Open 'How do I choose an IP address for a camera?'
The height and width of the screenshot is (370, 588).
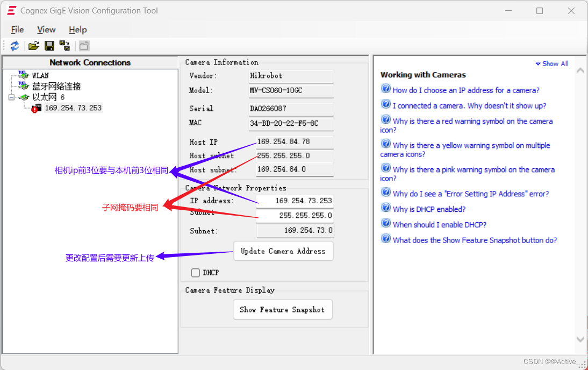(466, 90)
